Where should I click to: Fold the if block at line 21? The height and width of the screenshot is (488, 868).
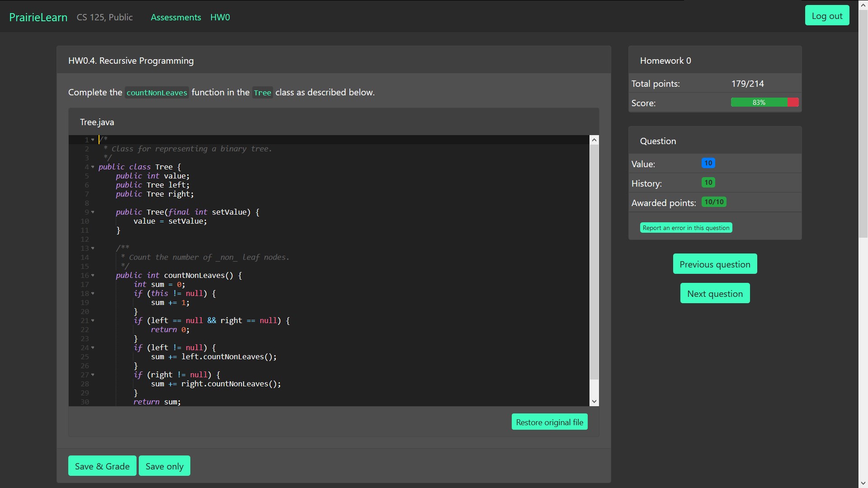coord(93,320)
